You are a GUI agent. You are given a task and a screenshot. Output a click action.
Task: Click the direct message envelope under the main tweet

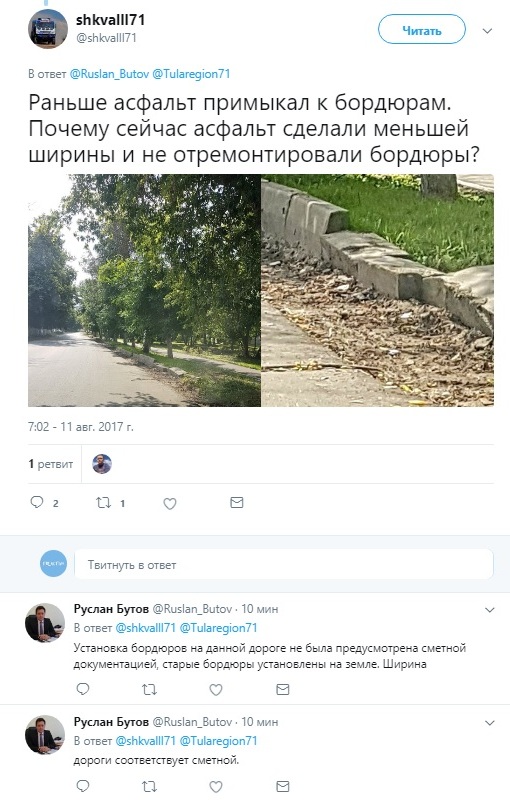coord(237,503)
